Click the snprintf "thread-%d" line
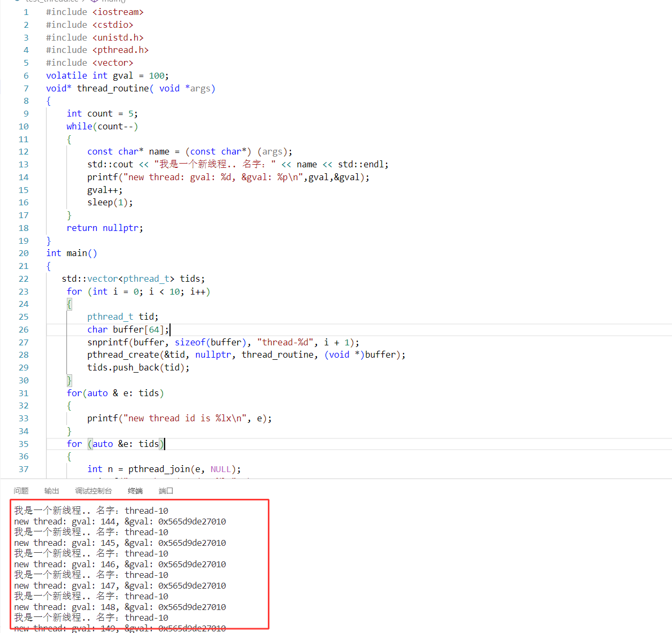Viewport: 672px width, 633px height. click(x=223, y=342)
